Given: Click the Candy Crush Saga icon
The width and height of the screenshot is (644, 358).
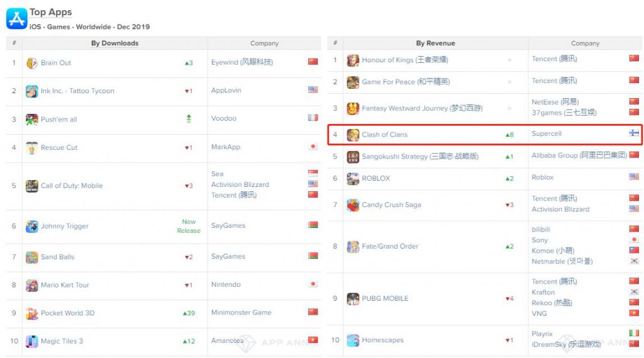Looking at the screenshot, I should tap(353, 204).
